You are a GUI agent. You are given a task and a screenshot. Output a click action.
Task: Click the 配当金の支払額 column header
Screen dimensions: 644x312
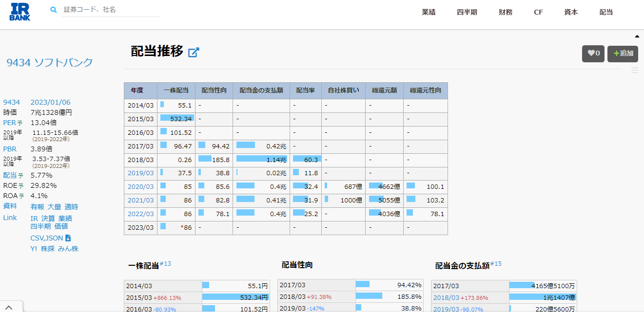(x=261, y=91)
